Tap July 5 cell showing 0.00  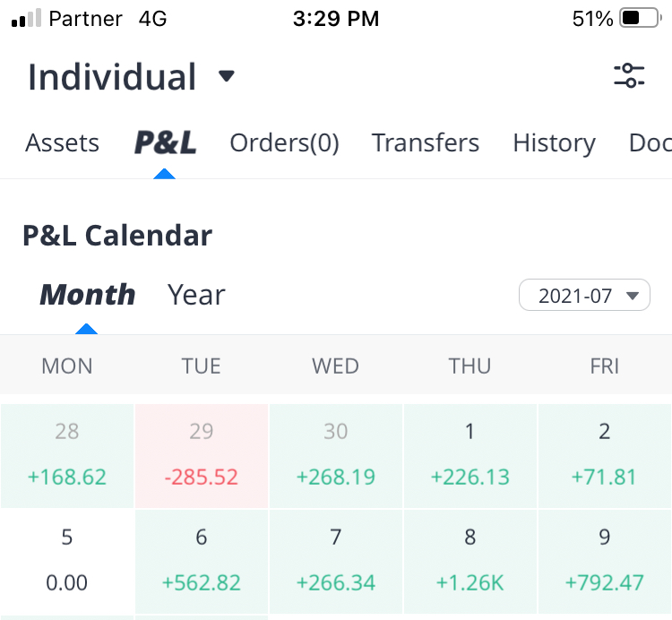point(67,562)
